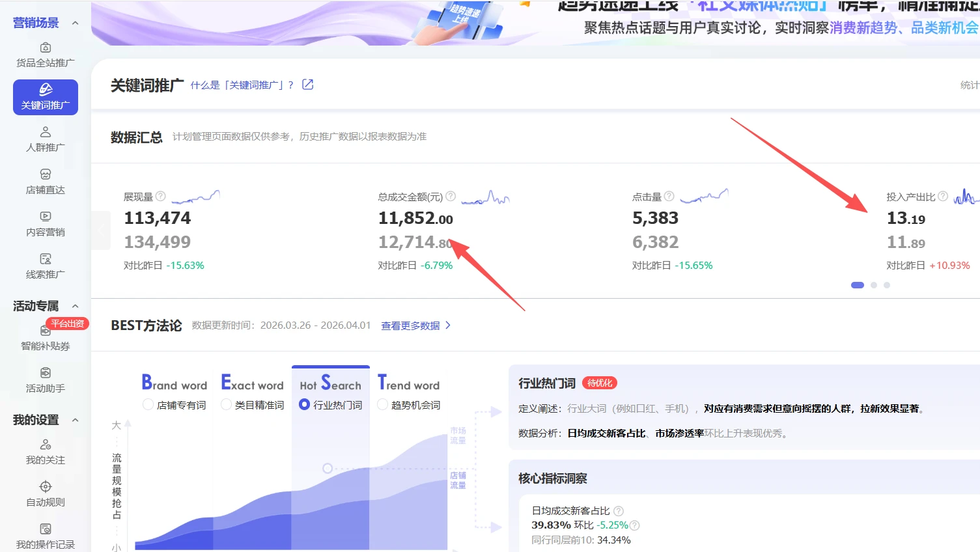Viewport: 980px width, 552px height.
Task: Switch to the Hot Search tab
Action: tap(330, 385)
